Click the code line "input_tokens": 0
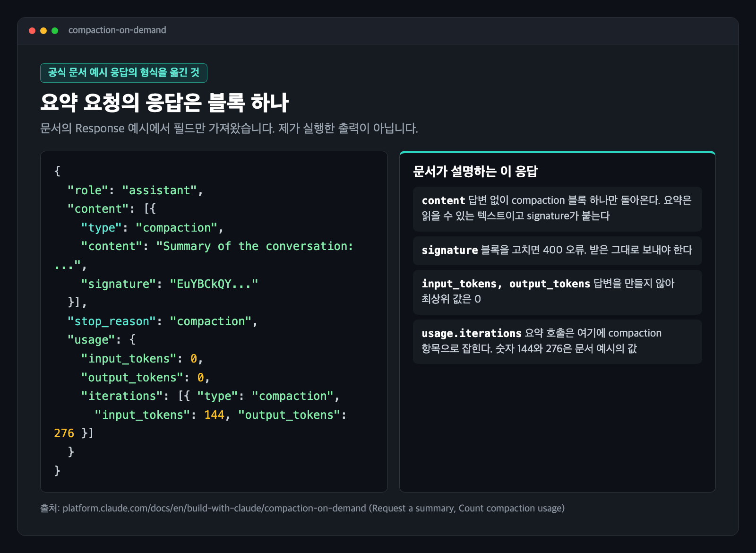756x553 pixels. coord(142,359)
